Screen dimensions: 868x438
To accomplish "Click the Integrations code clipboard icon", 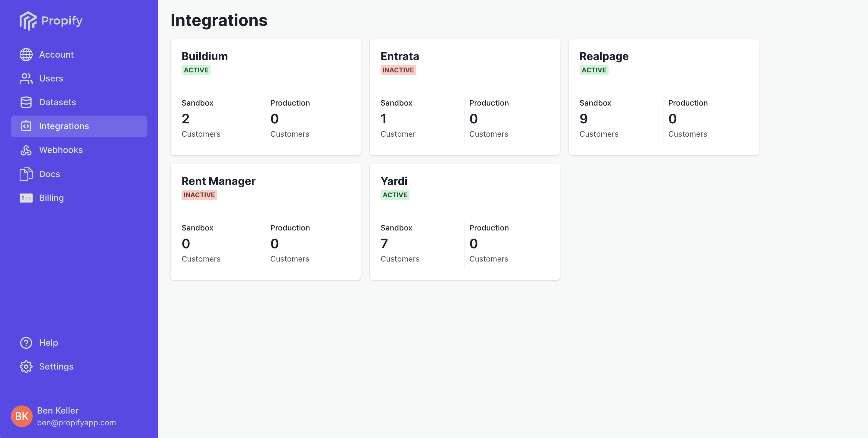I will [26, 126].
